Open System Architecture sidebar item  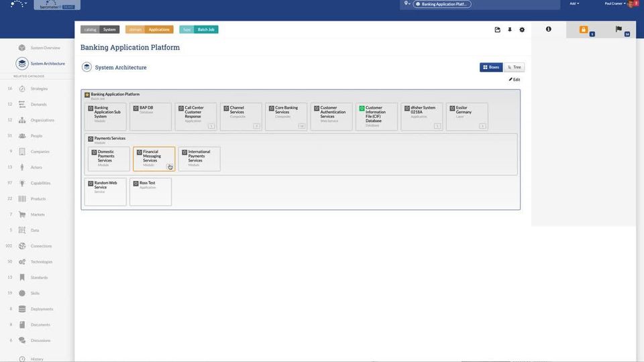click(48, 64)
